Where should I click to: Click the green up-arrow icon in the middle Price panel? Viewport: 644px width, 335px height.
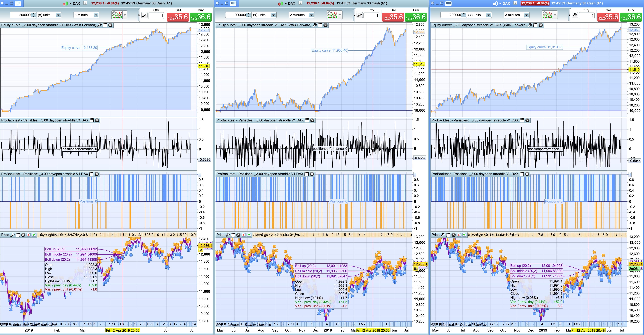(x=249, y=235)
